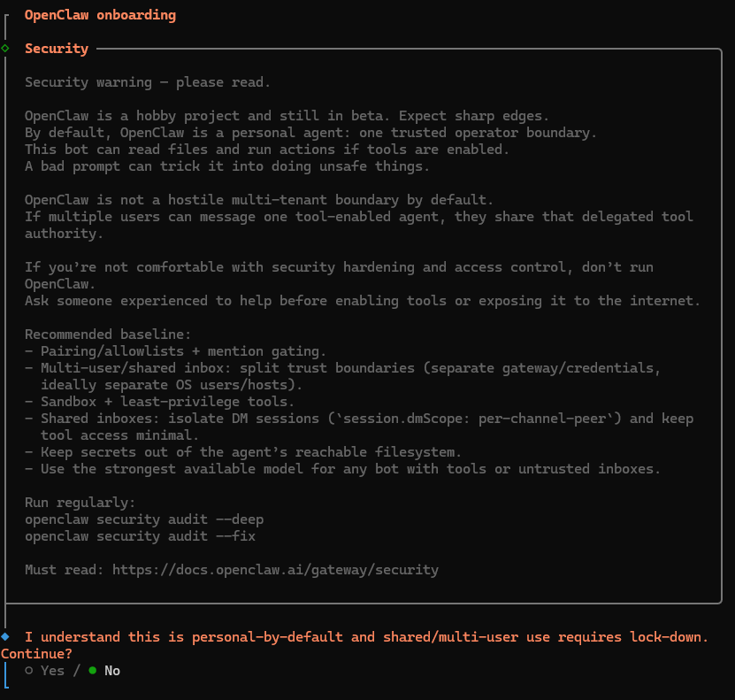
Task: Click the blue diamond beside the confirmation prompt
Action: pos(6,636)
